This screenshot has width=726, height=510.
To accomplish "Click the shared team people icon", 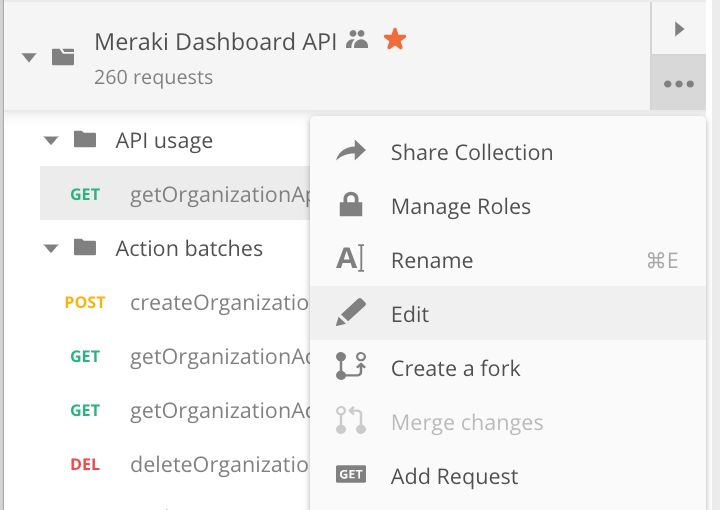I will (x=357, y=40).
